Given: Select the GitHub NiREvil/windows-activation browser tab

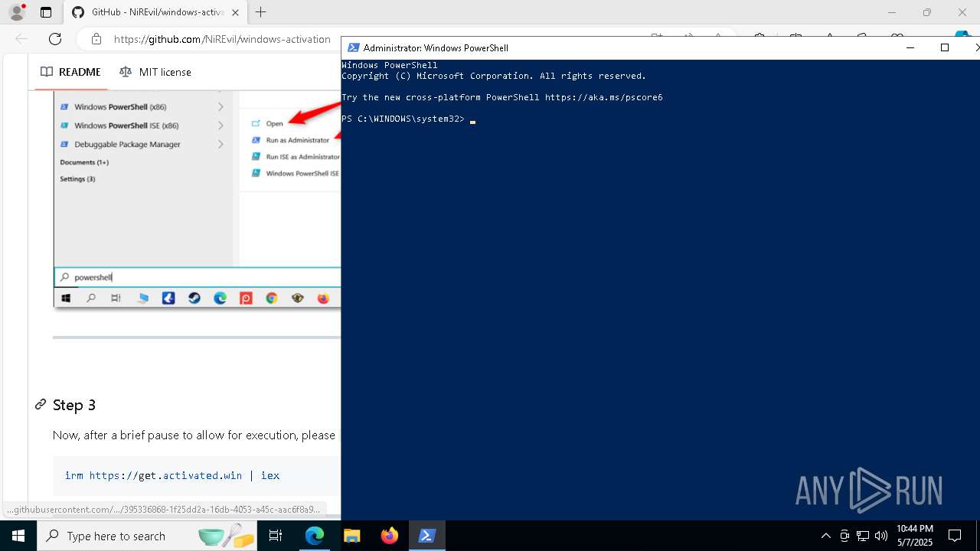Looking at the screenshot, I should point(154,12).
